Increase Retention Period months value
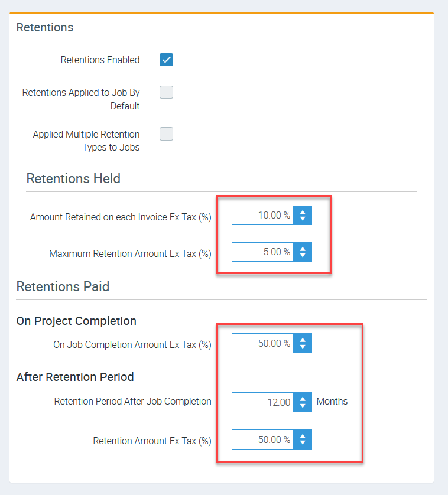 pos(303,399)
